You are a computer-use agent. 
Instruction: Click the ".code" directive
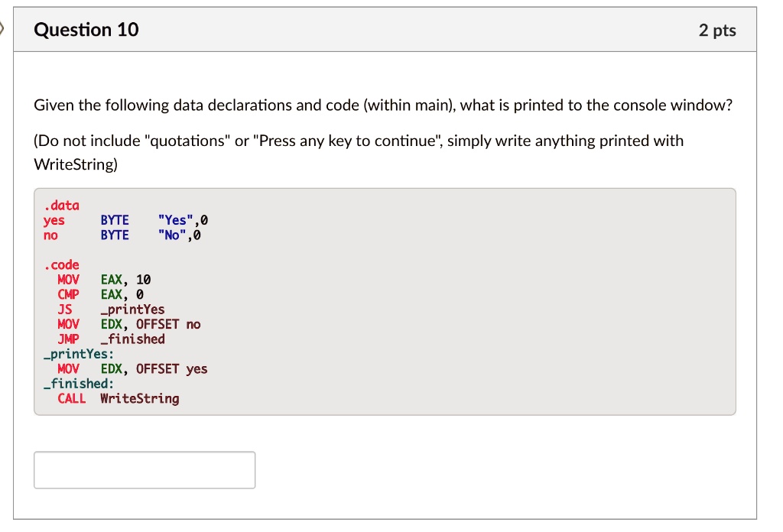point(61,264)
